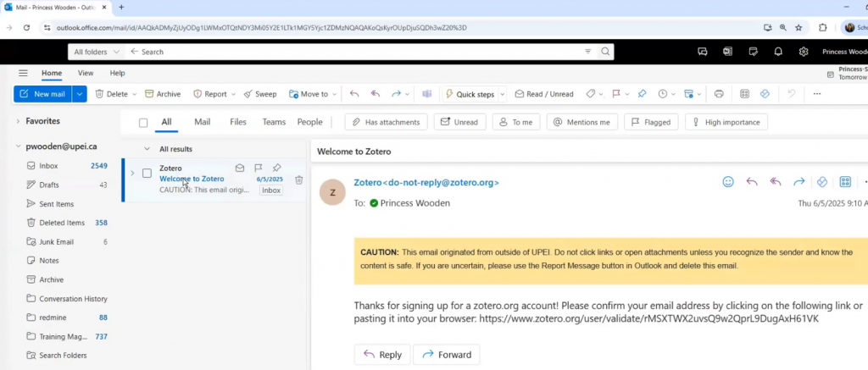The image size is (868, 370).
Task: Toggle the Unread filter chip
Action: pos(459,122)
